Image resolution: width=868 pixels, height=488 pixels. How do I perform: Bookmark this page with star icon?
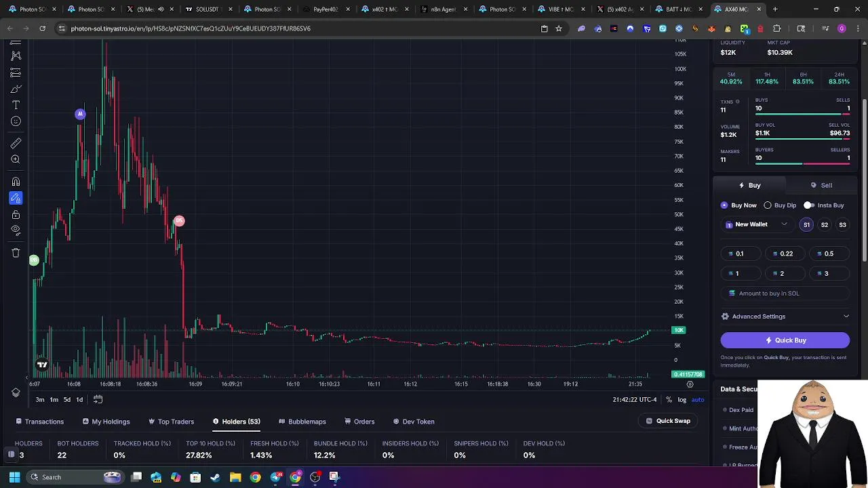pos(559,28)
